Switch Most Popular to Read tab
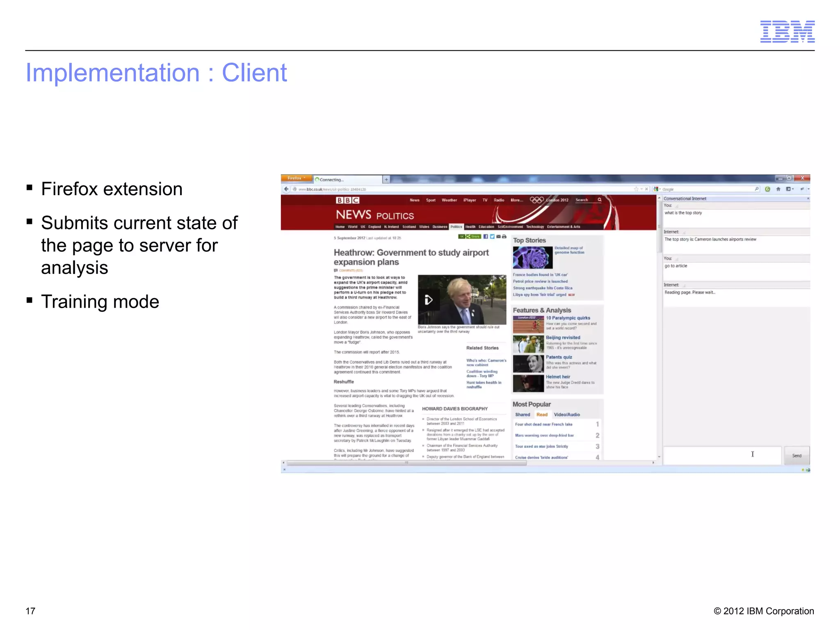The width and height of the screenshot is (840, 630). (542, 415)
